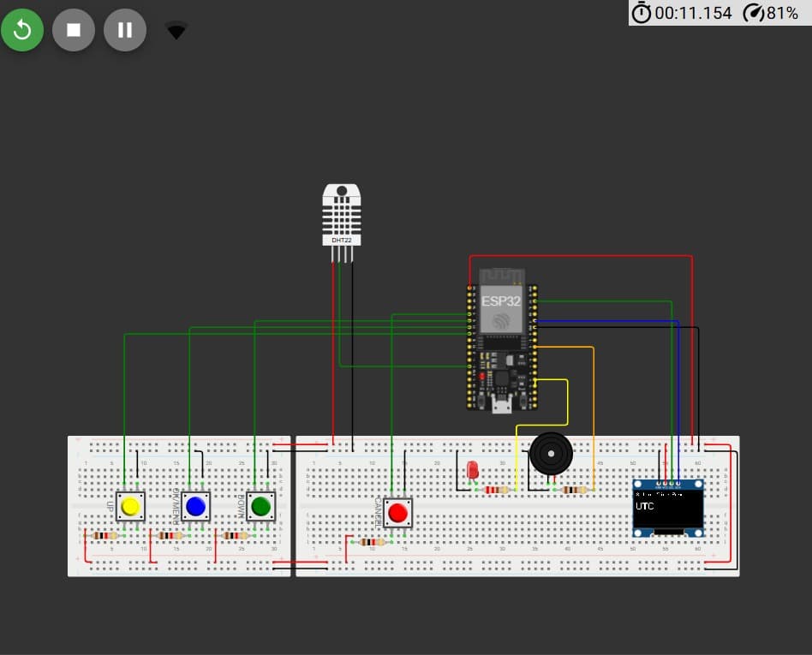
Task: Select the buzzer's series resistor
Action: 574,490
